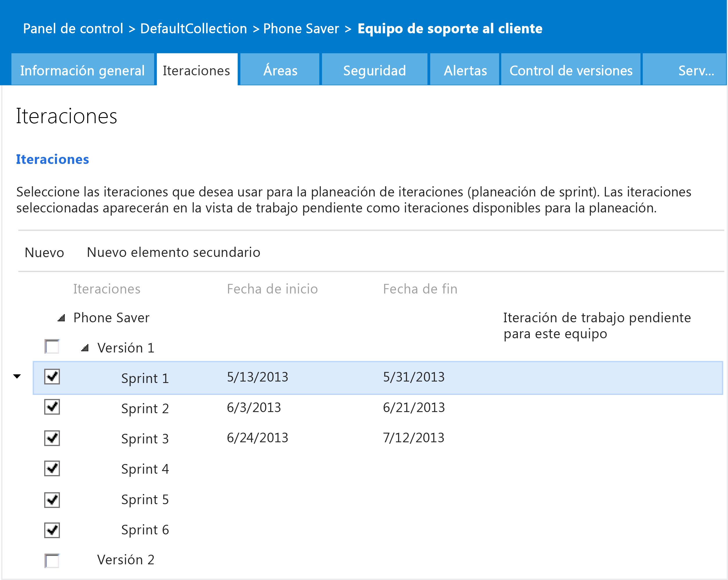Open Sprint 1 row context arrow

[x=17, y=376]
